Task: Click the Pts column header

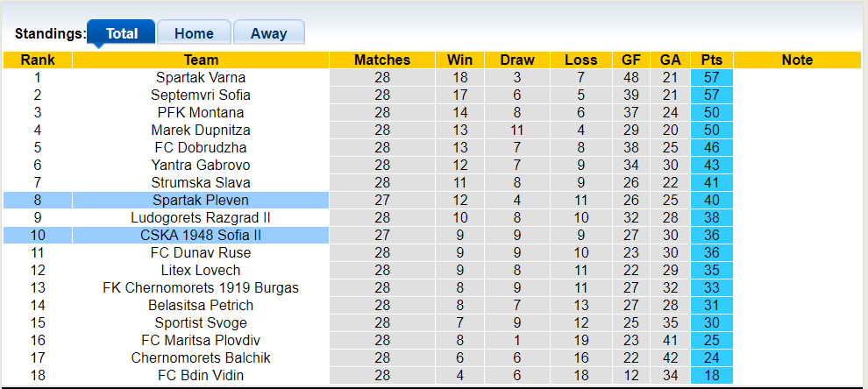Action: point(711,60)
